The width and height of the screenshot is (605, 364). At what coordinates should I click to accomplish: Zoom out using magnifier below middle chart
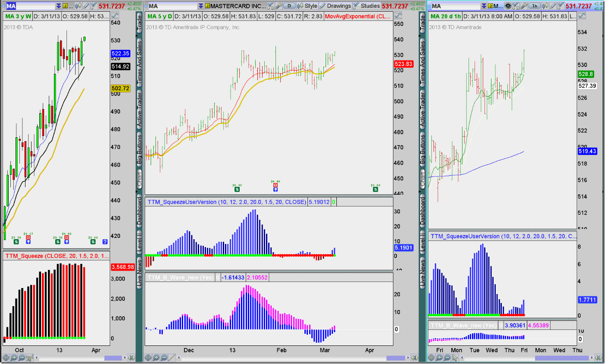(164, 358)
